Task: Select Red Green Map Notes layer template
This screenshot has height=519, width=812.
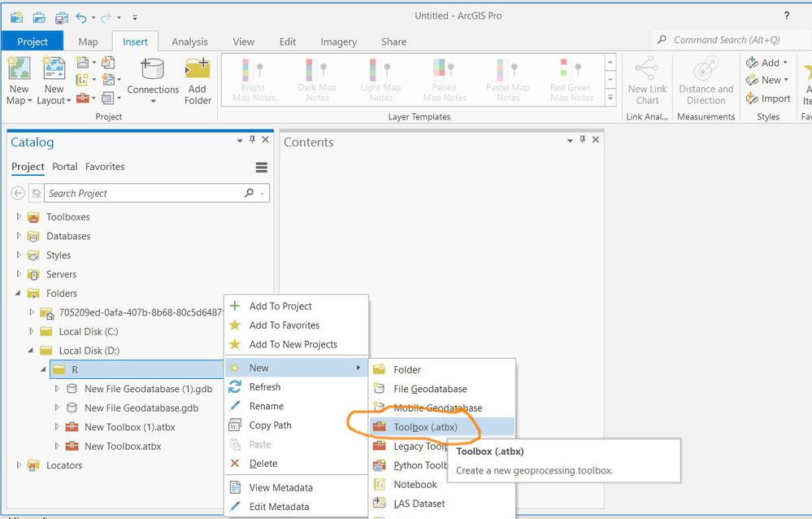Action: (571, 80)
